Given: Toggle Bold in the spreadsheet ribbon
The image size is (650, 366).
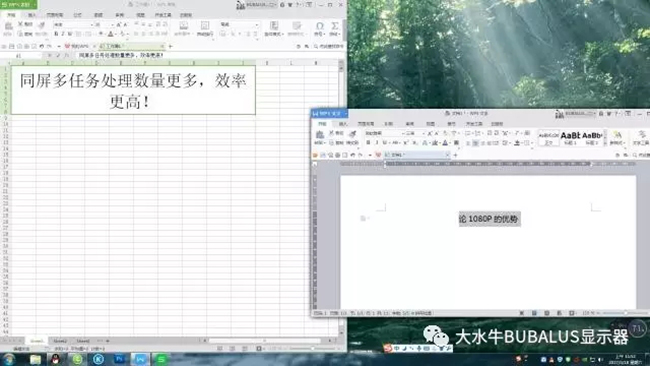Looking at the screenshot, I should point(56,34).
